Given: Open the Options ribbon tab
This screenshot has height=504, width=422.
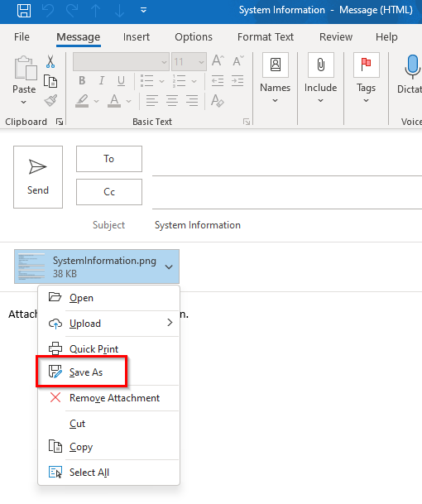Looking at the screenshot, I should [194, 37].
